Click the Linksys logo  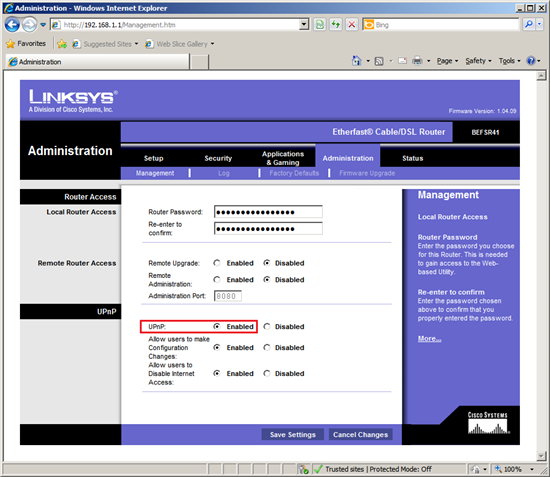[x=73, y=101]
